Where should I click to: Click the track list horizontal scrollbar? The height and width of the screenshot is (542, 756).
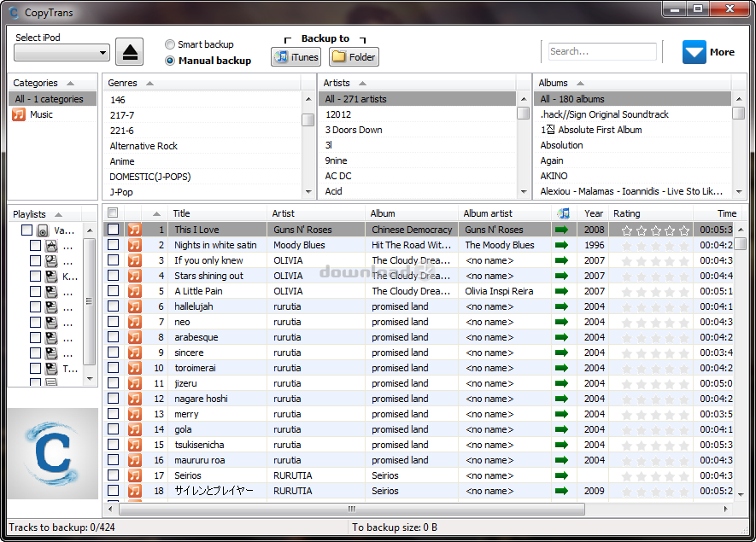(x=352, y=509)
